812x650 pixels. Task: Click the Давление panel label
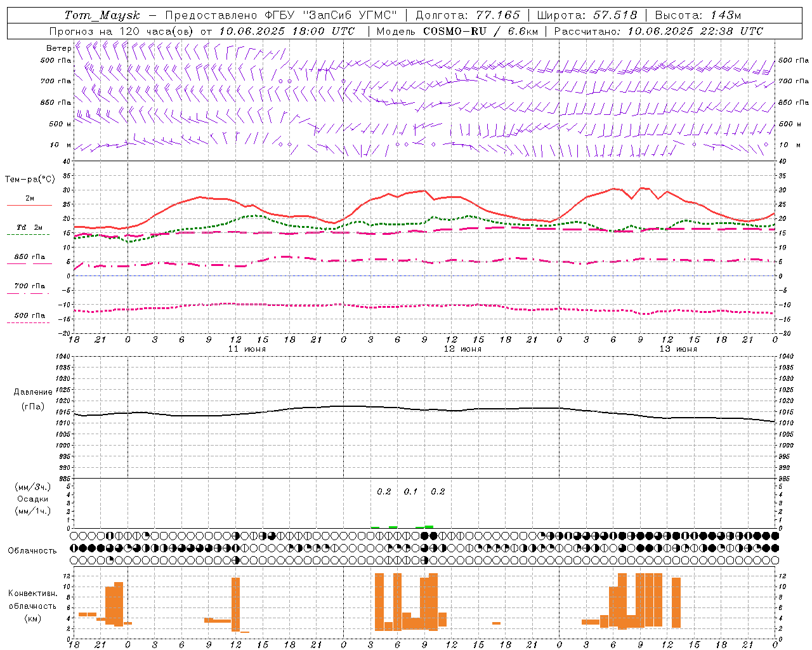coord(33,392)
